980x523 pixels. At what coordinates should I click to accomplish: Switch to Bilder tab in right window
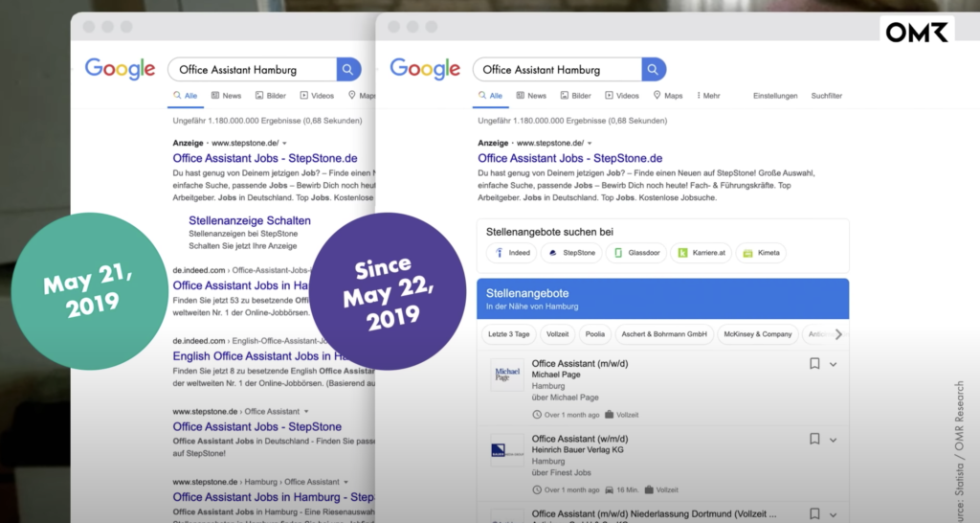[575, 96]
